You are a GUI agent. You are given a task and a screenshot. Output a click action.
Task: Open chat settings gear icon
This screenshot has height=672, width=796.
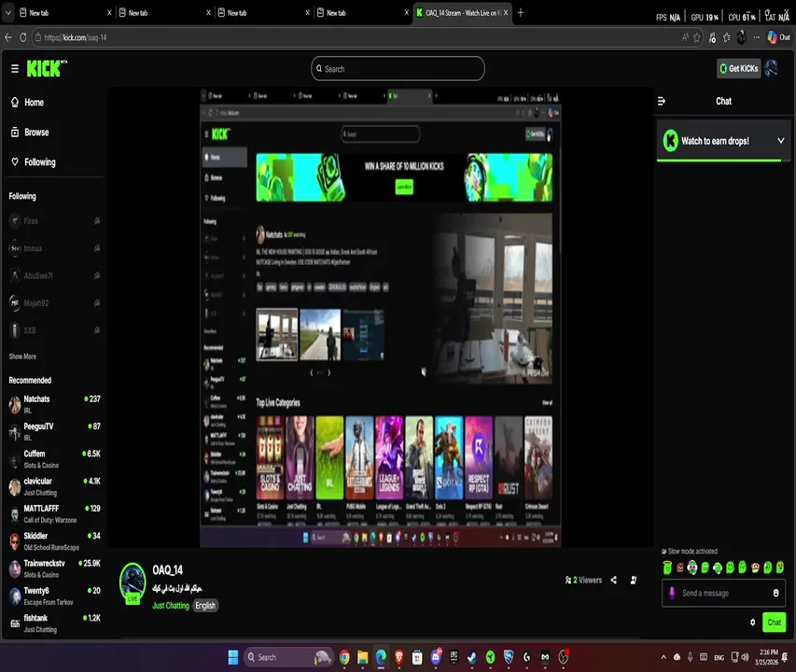[752, 623]
